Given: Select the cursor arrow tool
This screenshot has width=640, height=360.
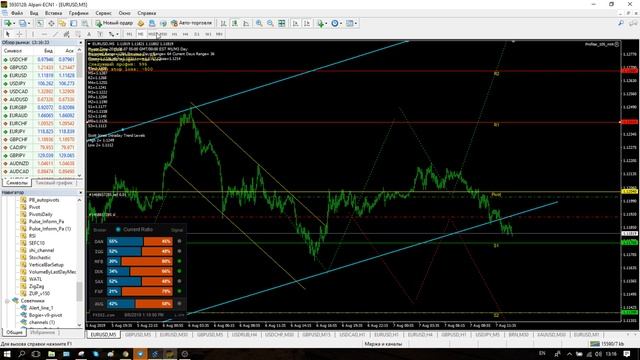Looking at the screenshot, I should pos(8,34).
